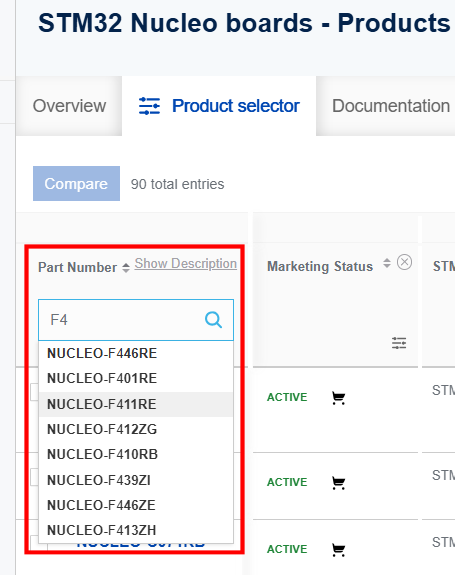Click the search magnifier in Part Number field
The image size is (455, 575).
[213, 320]
